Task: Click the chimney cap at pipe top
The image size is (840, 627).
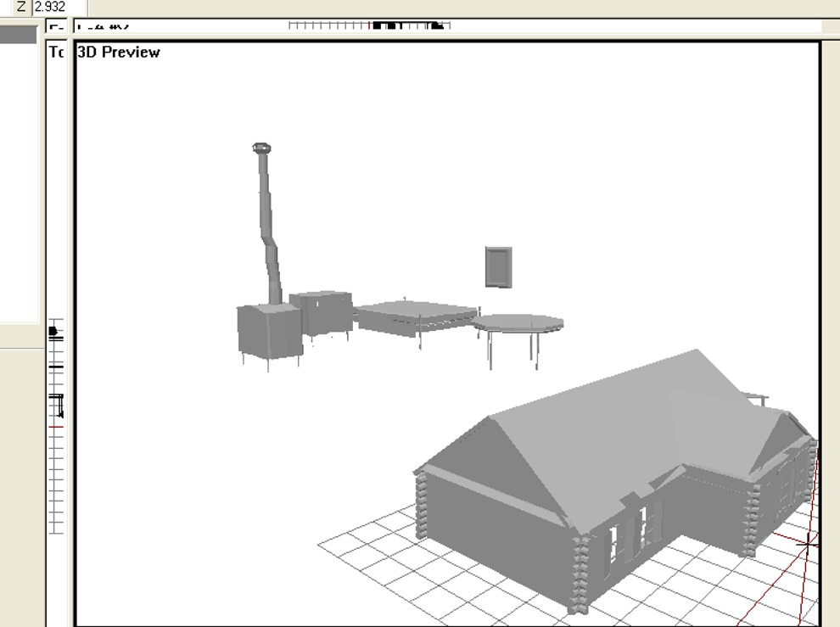Action: coord(262,148)
